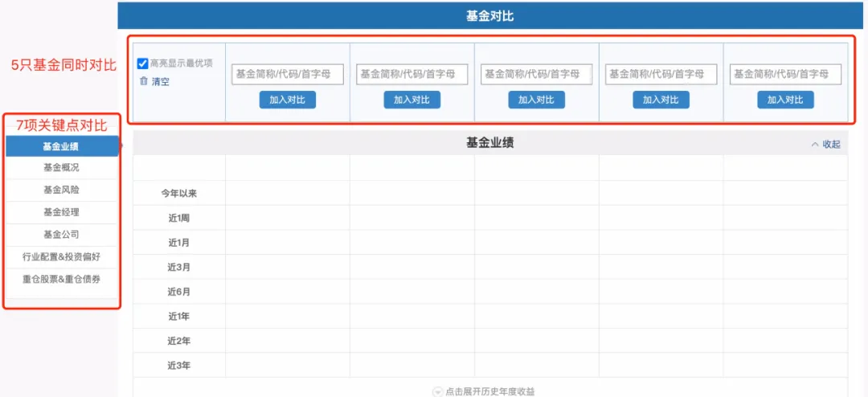The height and width of the screenshot is (397, 868).
Task: Click the last column 加入对比 button
Action: (785, 100)
